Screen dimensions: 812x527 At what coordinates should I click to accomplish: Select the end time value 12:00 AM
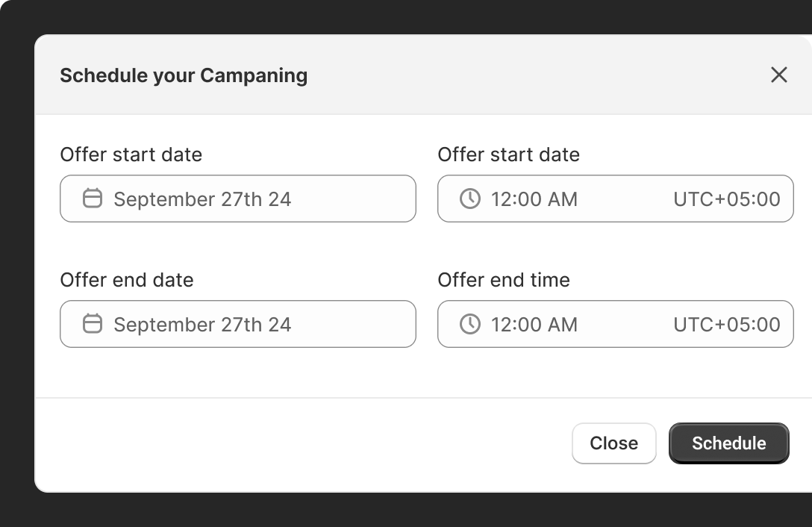click(534, 325)
